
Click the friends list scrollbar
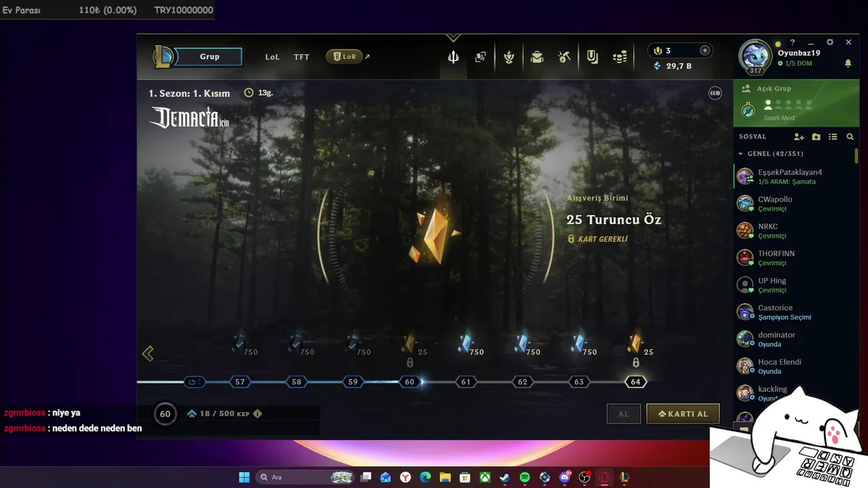click(856, 156)
